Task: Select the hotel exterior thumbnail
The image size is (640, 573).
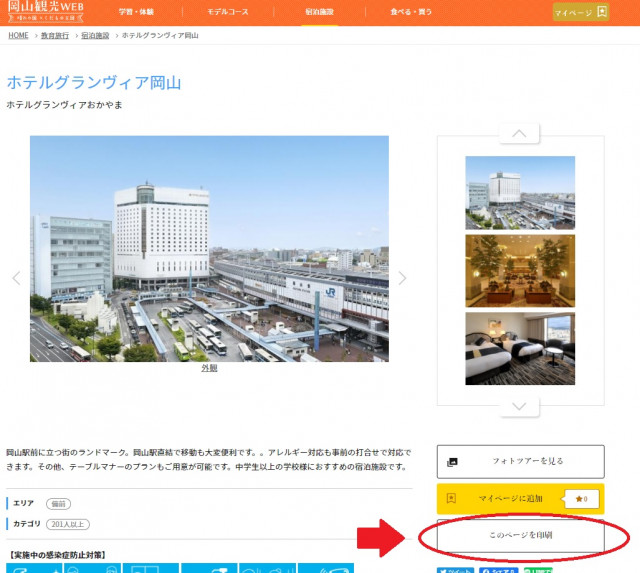Action: (x=520, y=193)
